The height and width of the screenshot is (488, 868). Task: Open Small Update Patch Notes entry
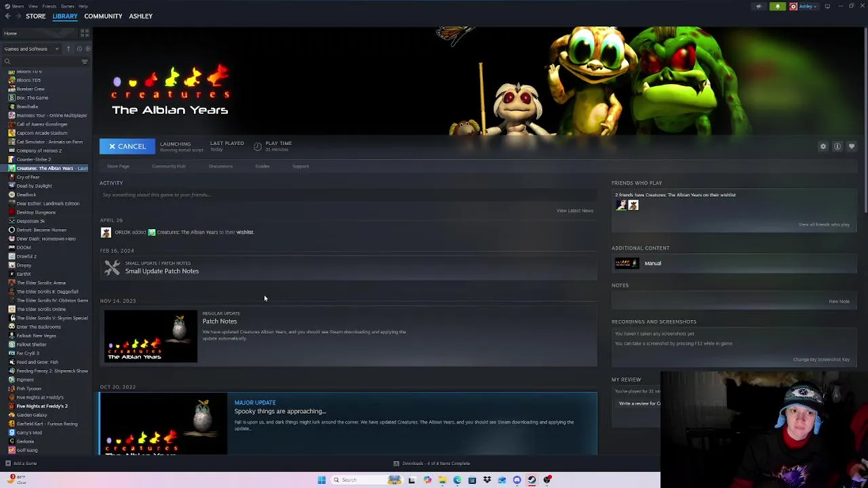348,268
